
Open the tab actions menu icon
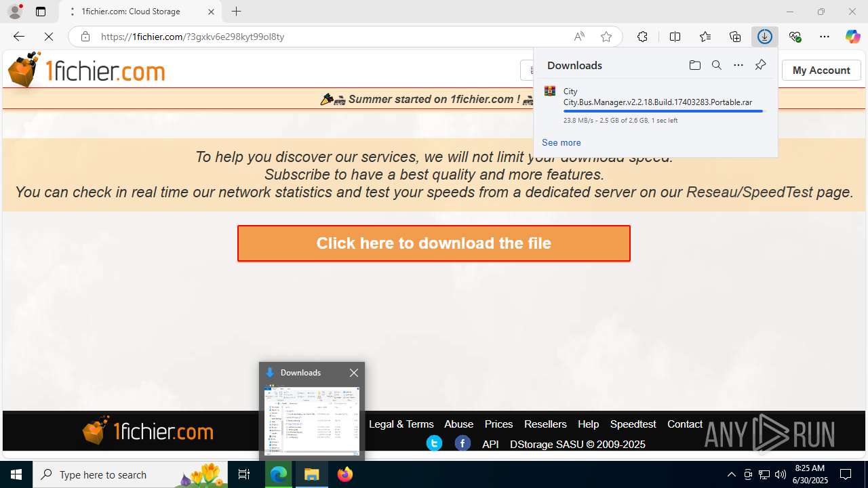pos(41,12)
